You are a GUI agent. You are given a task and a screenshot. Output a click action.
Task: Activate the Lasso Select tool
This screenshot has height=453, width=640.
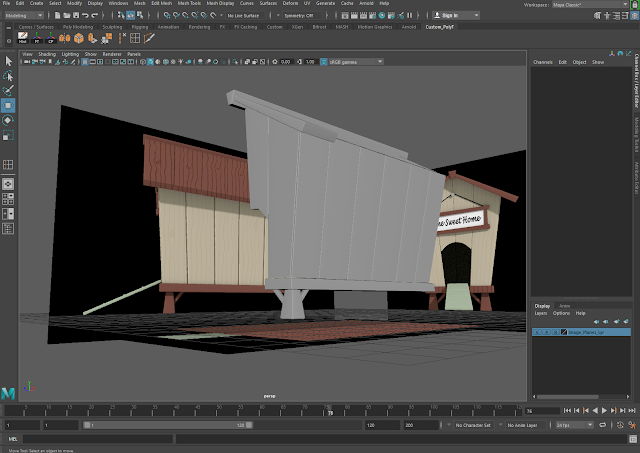(x=8, y=76)
